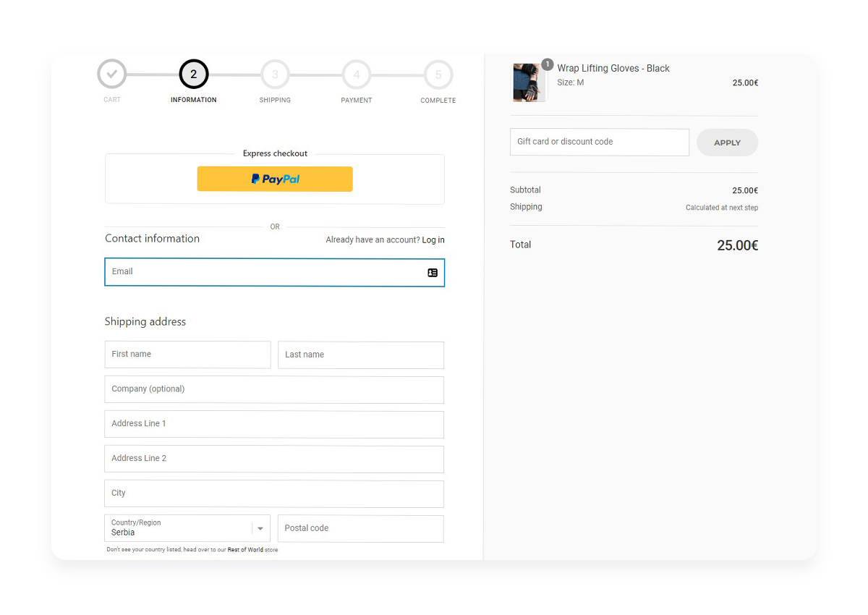868x615 pixels.
Task: Click the Last name field
Action: pyautogui.click(x=361, y=355)
